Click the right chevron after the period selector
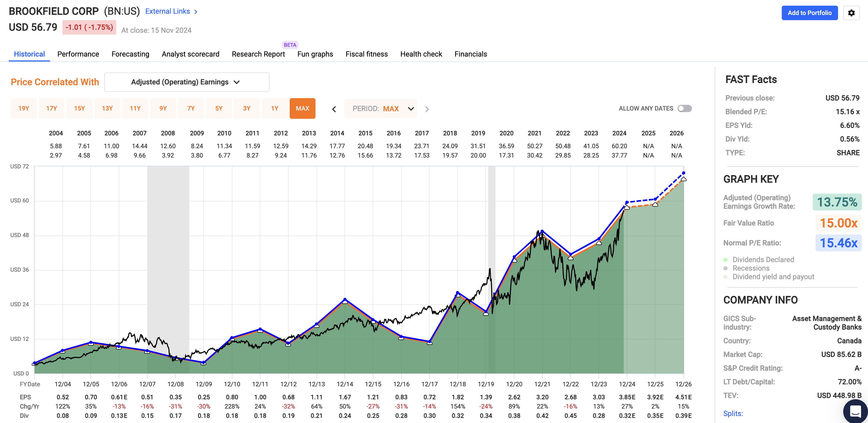The image size is (868, 423). pos(427,109)
